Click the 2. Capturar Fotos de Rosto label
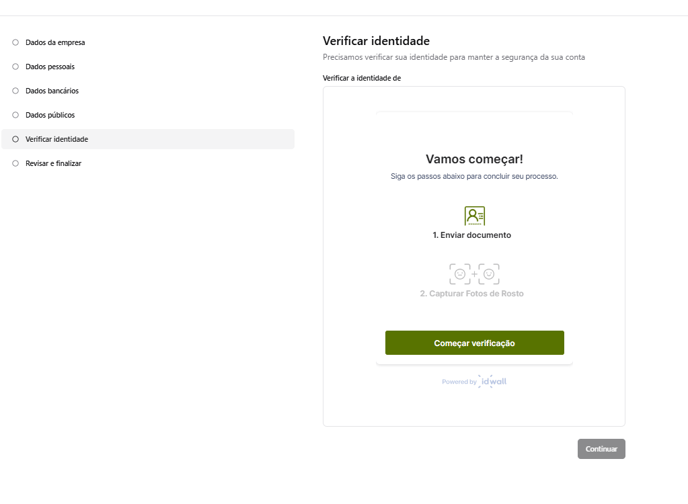The width and height of the screenshot is (688, 504). 472,293
